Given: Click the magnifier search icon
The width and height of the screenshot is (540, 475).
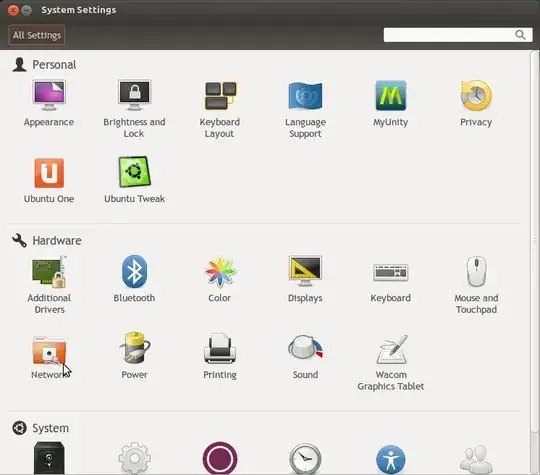Looking at the screenshot, I should (520, 35).
